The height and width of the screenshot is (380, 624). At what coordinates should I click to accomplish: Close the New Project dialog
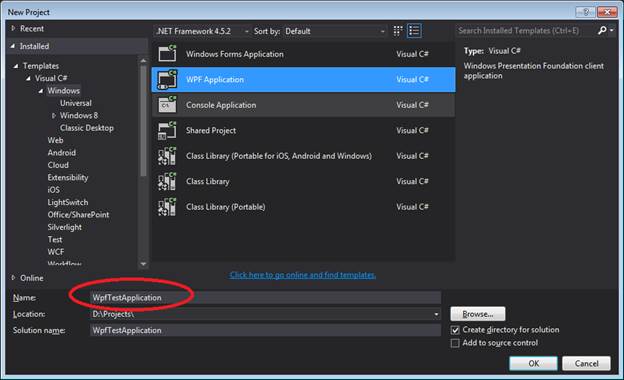tap(607, 12)
